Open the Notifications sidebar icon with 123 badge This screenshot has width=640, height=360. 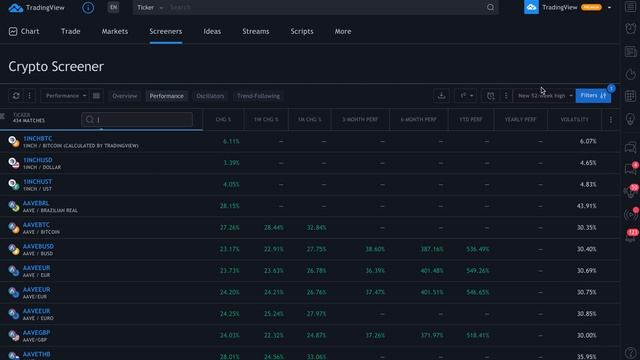631,236
